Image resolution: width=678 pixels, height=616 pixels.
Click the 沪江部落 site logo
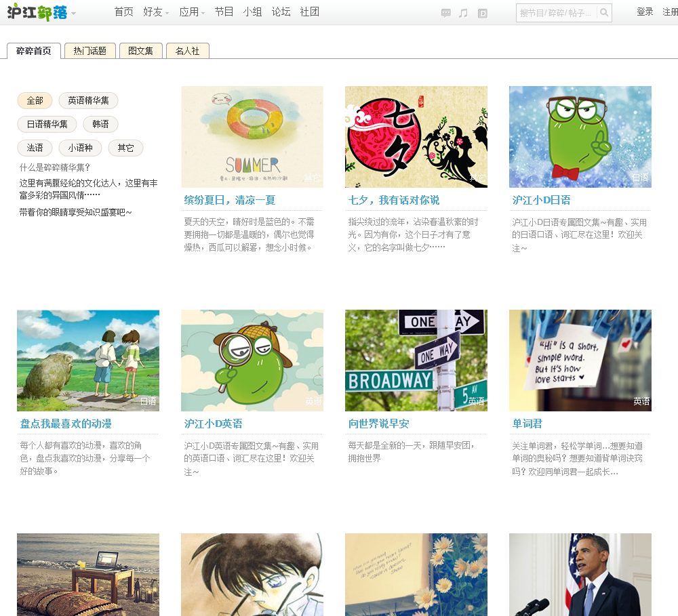[x=37, y=12]
